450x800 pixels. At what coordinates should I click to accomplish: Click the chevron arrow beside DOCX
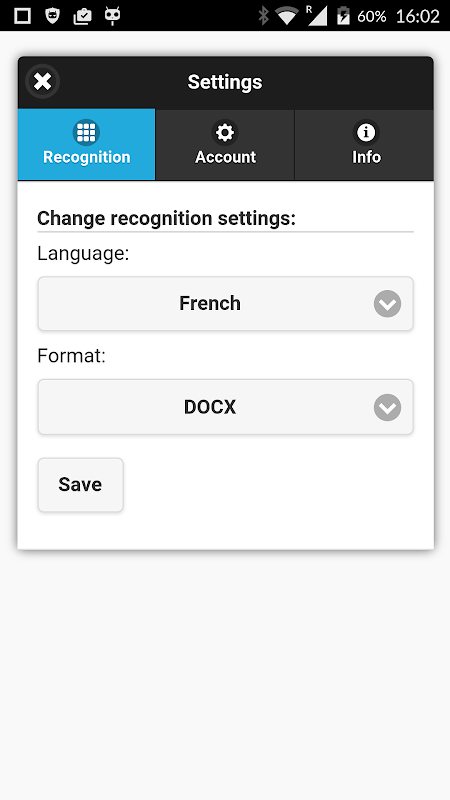click(387, 408)
